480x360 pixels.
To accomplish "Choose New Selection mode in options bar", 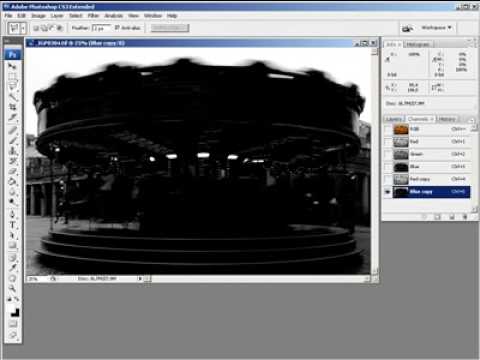I will point(36,28).
